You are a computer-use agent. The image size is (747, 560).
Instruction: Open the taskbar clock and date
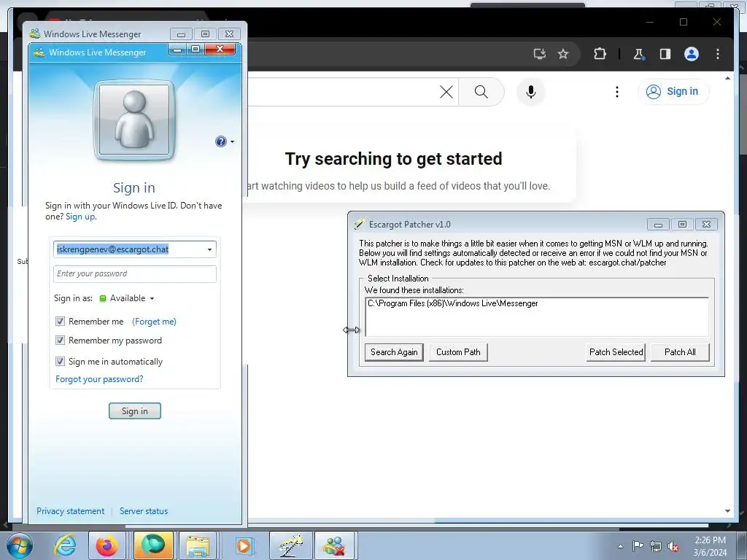[710, 546]
